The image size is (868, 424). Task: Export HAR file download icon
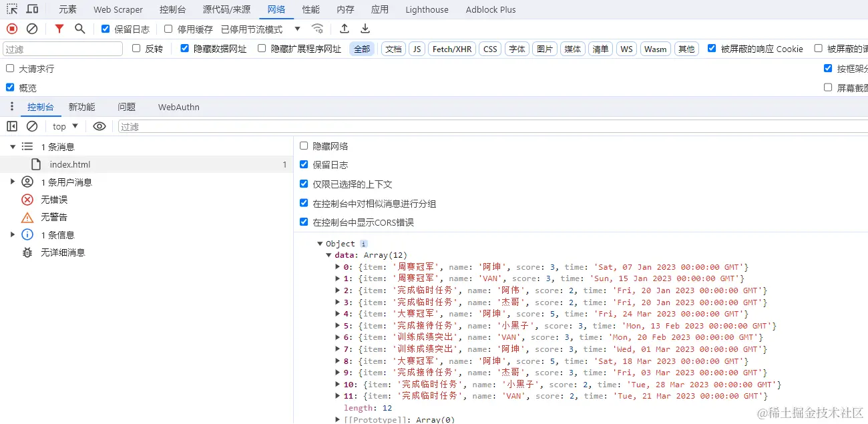coord(365,29)
